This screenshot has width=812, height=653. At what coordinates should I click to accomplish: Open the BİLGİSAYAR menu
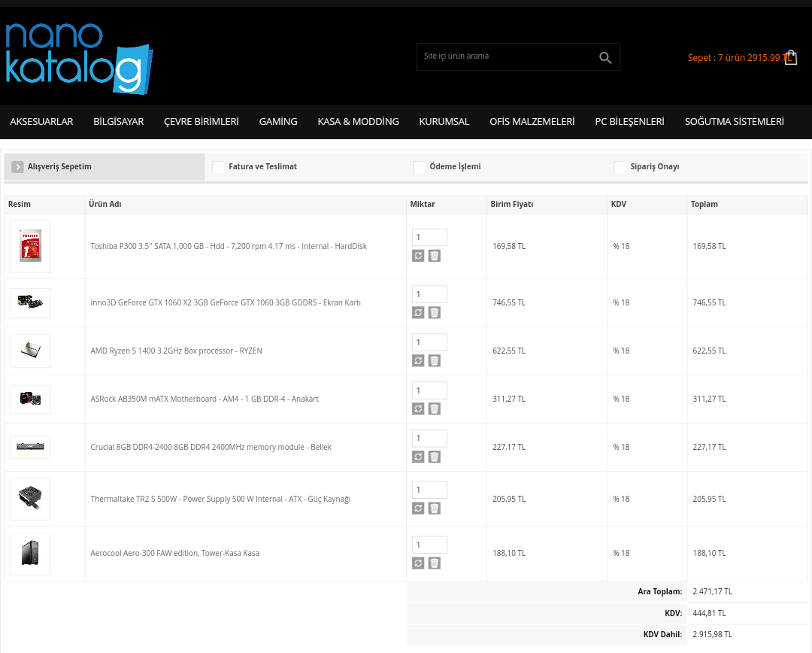(x=119, y=122)
